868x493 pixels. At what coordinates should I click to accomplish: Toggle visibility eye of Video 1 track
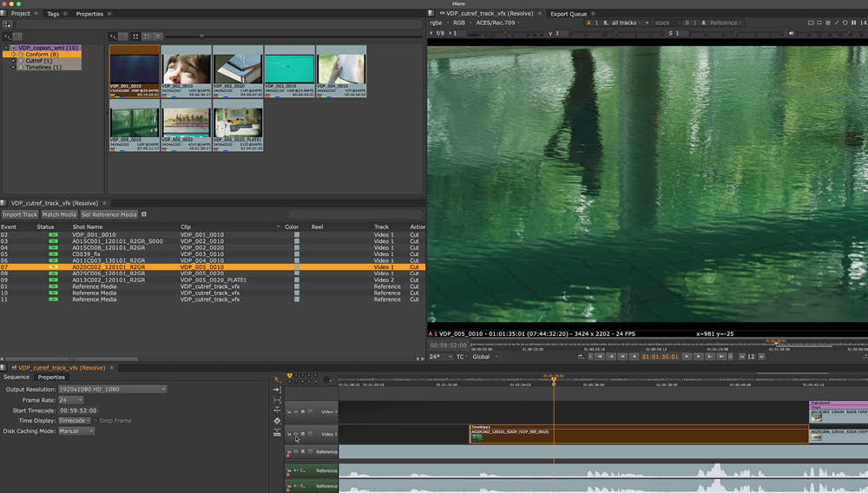pyautogui.click(x=295, y=434)
